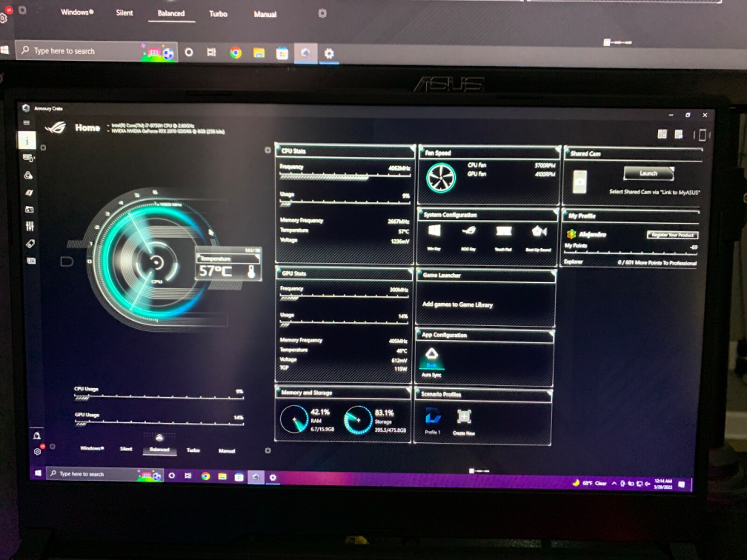
Task: Click the mode selector handle above Balanced
Action: pos(159,438)
